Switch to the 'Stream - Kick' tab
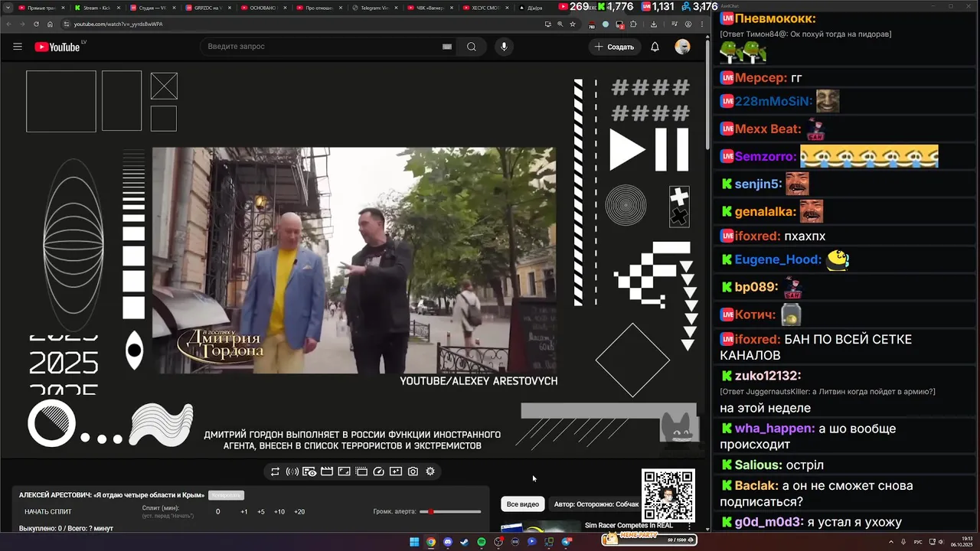Viewport: 980px width, 551px height. click(x=97, y=8)
